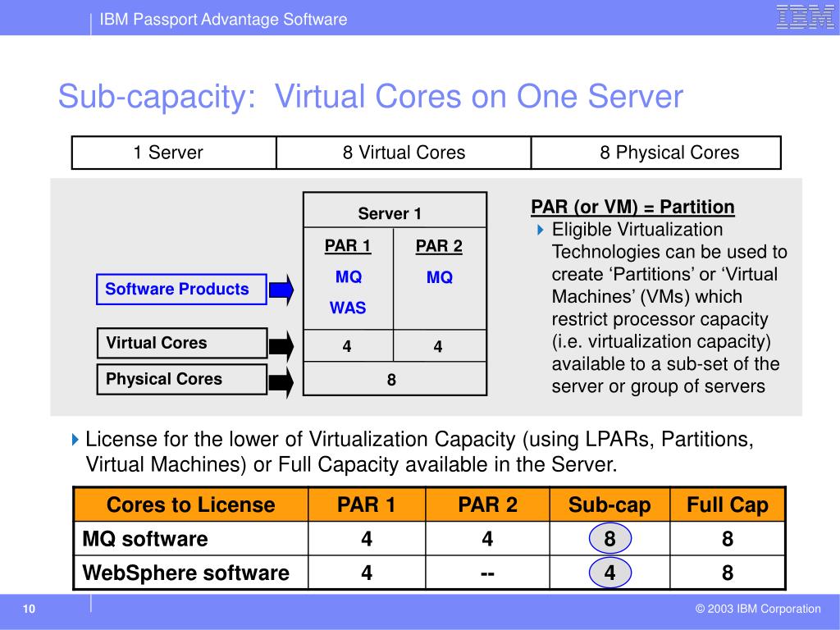Click Full Cap value 8 for MQ software

pyautogui.click(x=728, y=539)
